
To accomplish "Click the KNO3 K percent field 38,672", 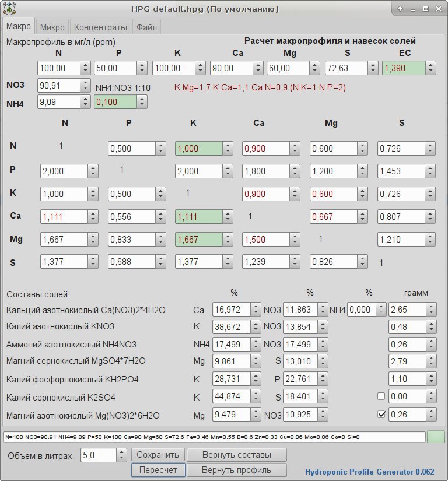I will (x=232, y=326).
